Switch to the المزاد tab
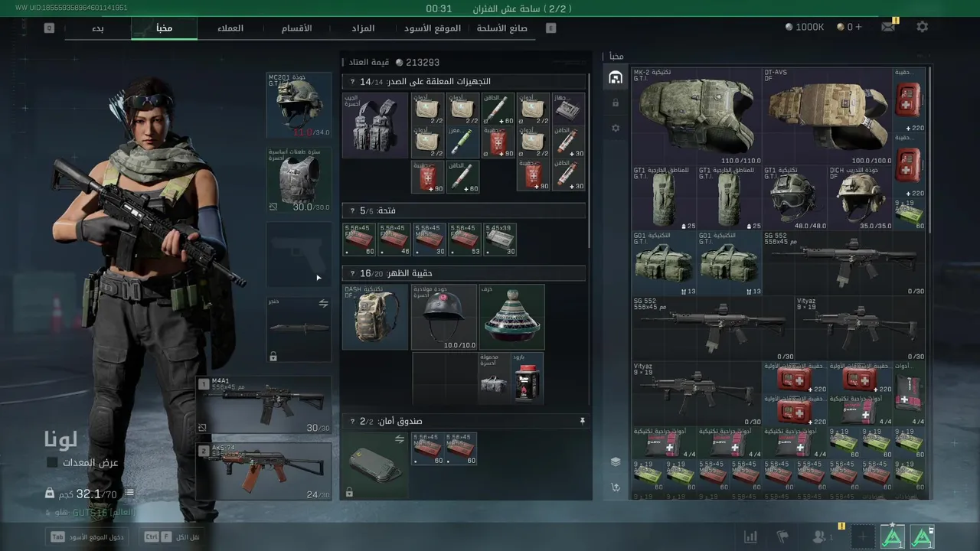The image size is (980, 551). pos(363,28)
